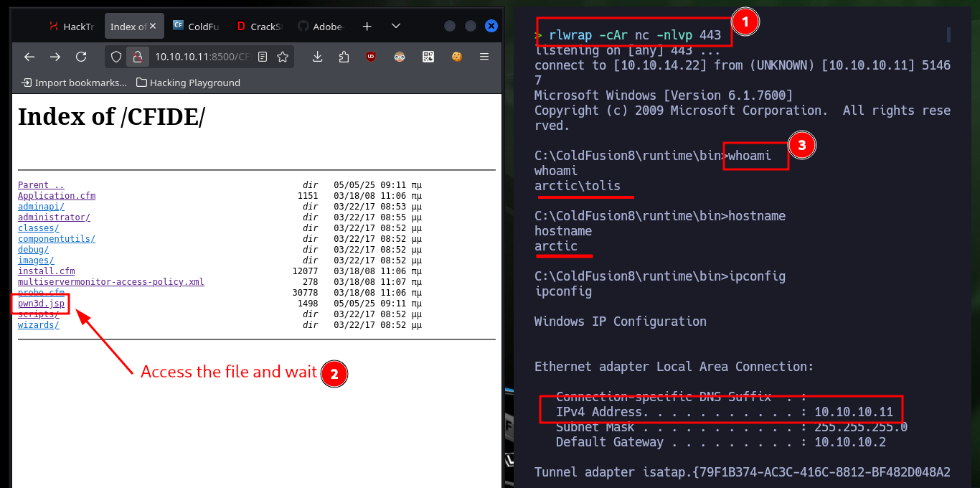
Task: Open the QR code extension
Action: 428,57
